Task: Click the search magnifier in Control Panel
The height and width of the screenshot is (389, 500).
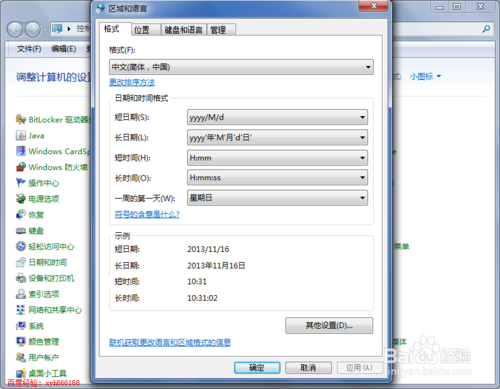Action: click(x=486, y=29)
